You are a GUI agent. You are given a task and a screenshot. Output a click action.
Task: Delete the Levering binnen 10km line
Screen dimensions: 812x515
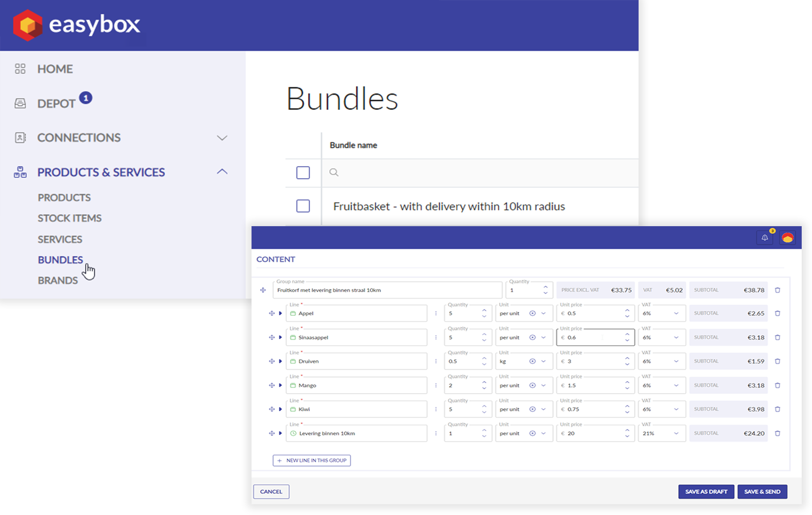coord(777,433)
